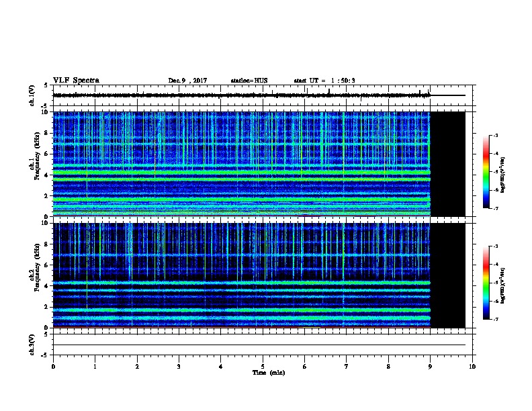Screen dimensions: 532x411
Task: Click the -7 label on ch.2 color bar
Action: [x=495, y=319]
